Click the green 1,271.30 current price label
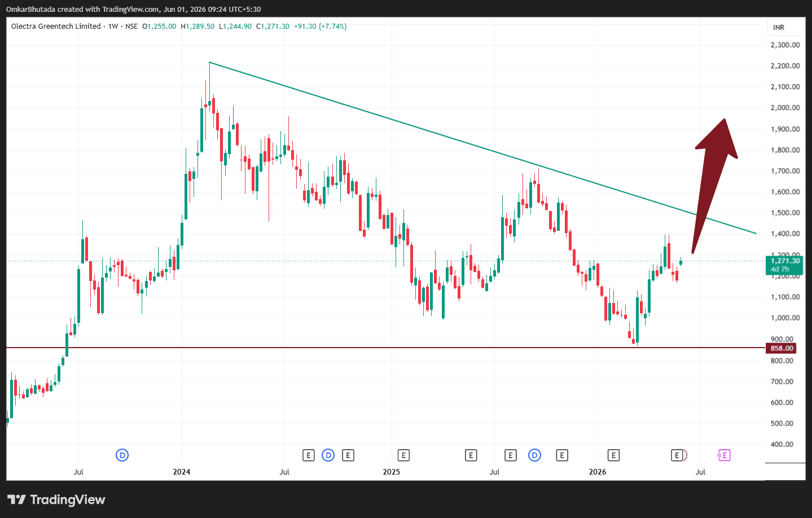The image size is (812, 518). tap(785, 265)
